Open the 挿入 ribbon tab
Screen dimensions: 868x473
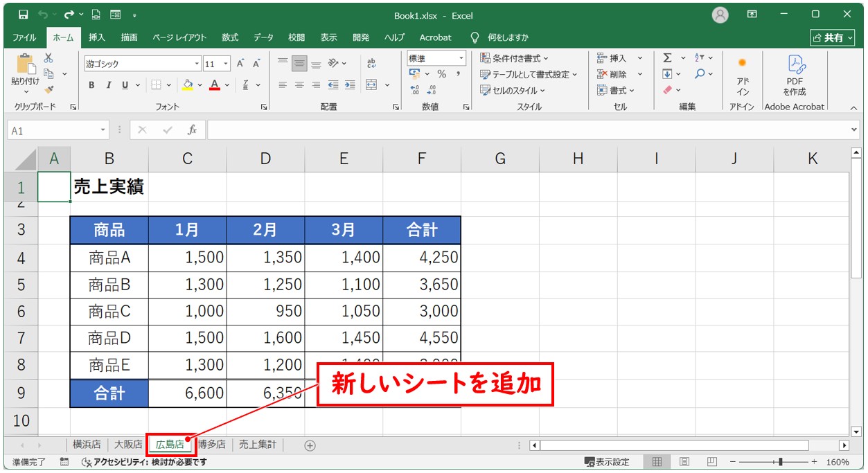tap(97, 37)
